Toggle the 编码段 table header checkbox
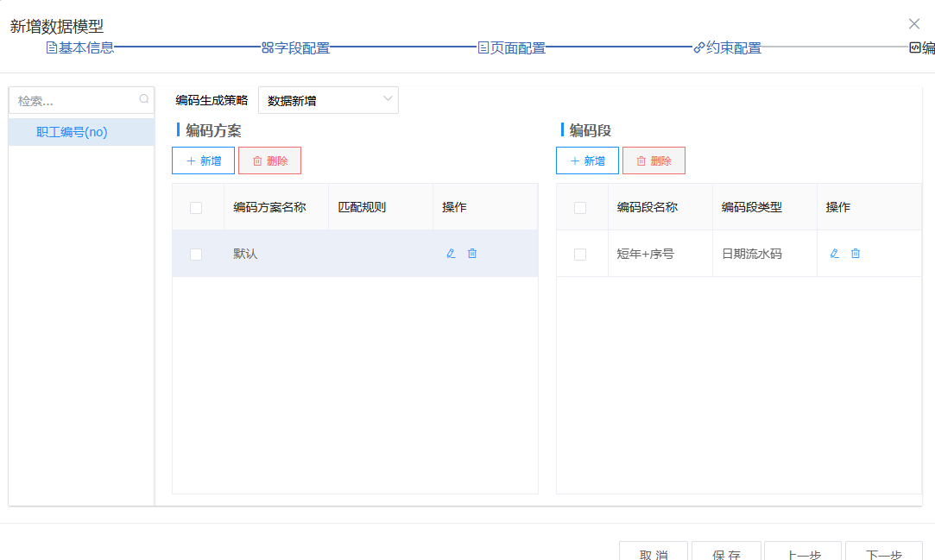 click(580, 208)
